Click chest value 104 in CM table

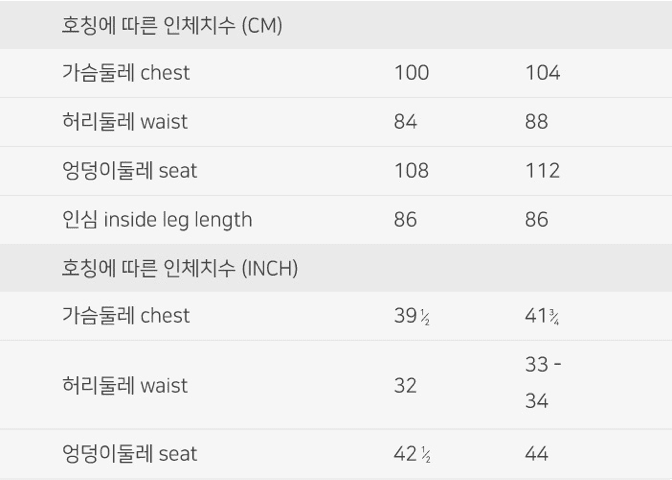[x=543, y=72]
